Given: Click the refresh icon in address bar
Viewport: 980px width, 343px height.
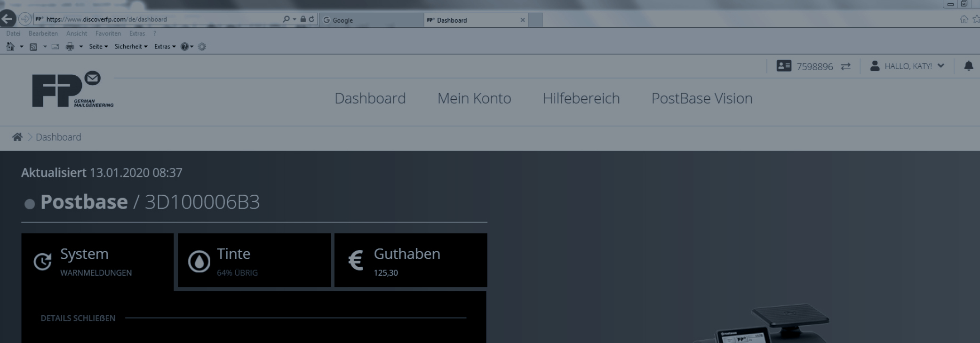Looking at the screenshot, I should point(311,19).
